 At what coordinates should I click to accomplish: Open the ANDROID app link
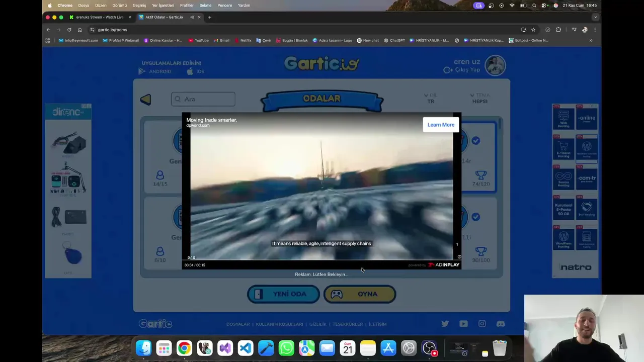[155, 71]
